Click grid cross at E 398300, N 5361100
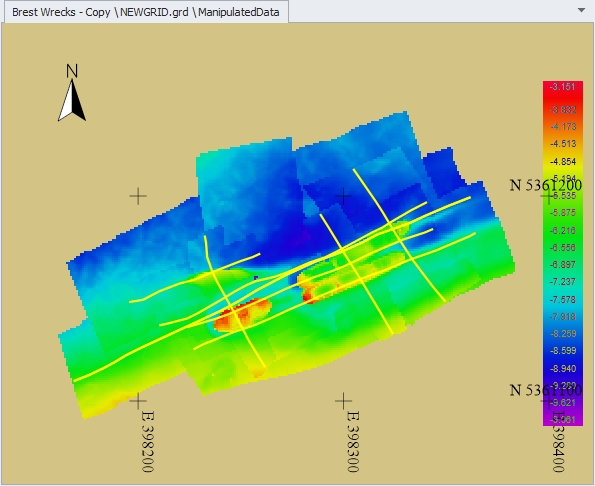This screenshot has width=595, height=486. [343, 401]
